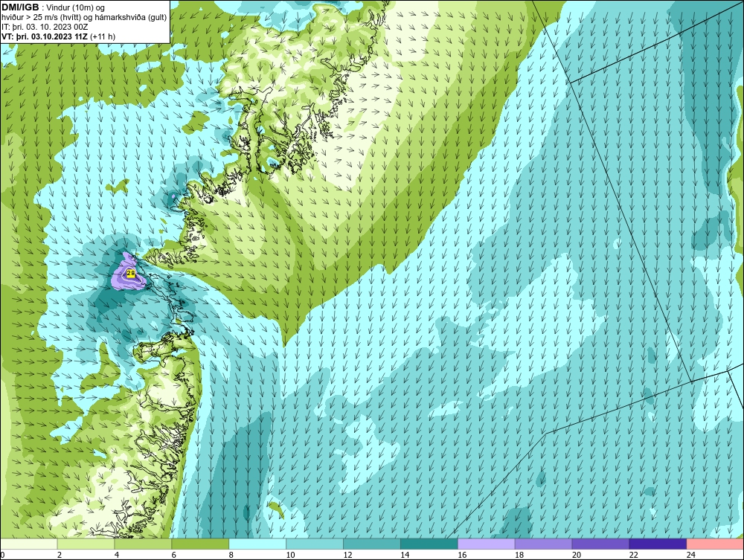Click the 12–14 m/s legend color swatch

[x=371, y=544]
